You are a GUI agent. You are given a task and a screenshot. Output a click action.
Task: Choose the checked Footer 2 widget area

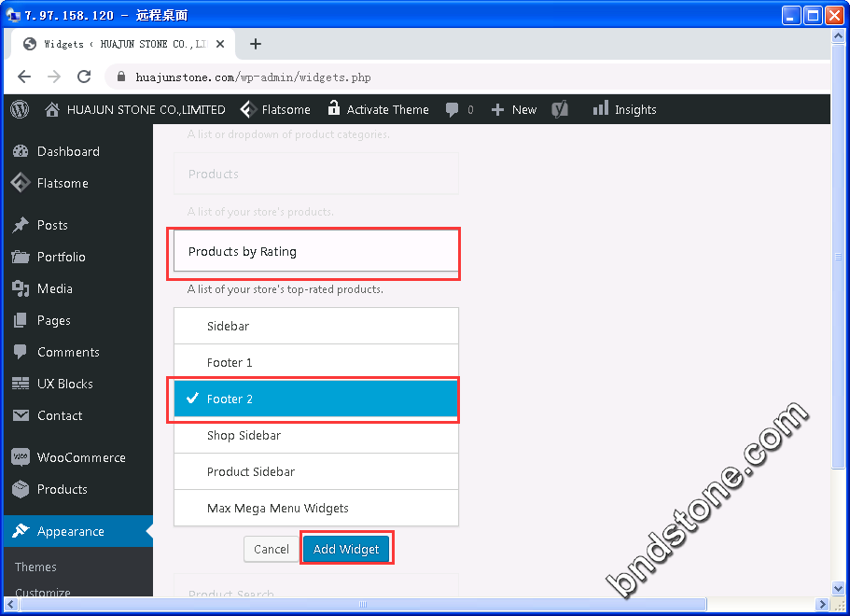(316, 399)
